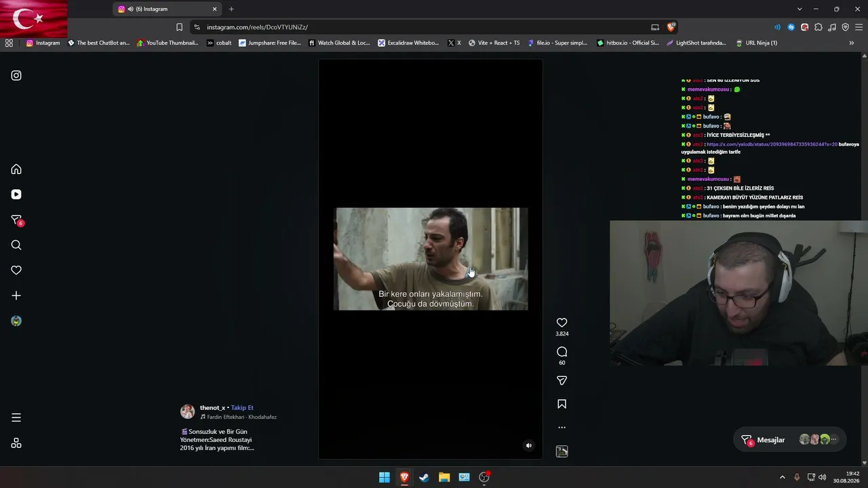Click the reel video to pause playback
This screenshot has width=868, height=488.
pos(431,259)
